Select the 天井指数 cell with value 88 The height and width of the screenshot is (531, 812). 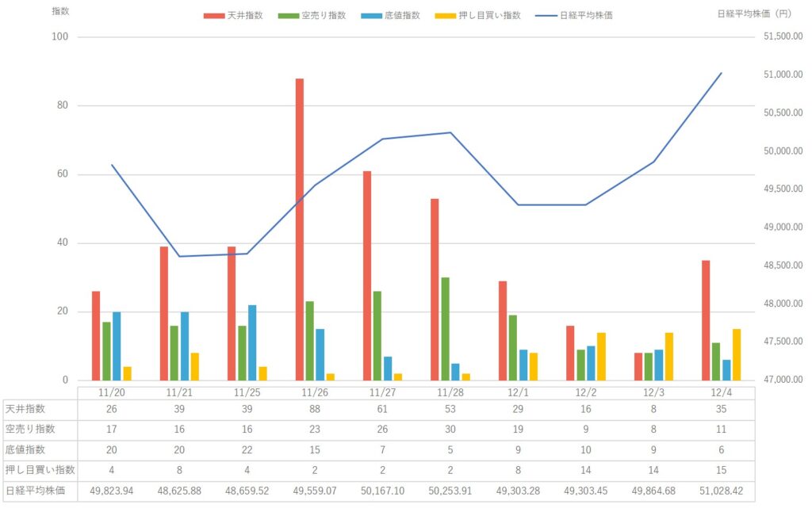tap(315, 409)
